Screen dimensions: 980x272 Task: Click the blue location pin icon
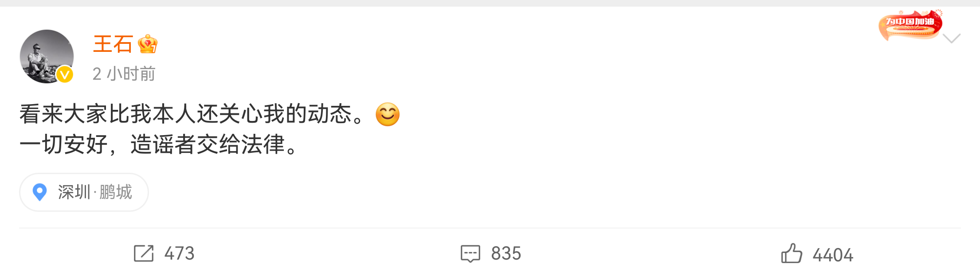point(40,192)
